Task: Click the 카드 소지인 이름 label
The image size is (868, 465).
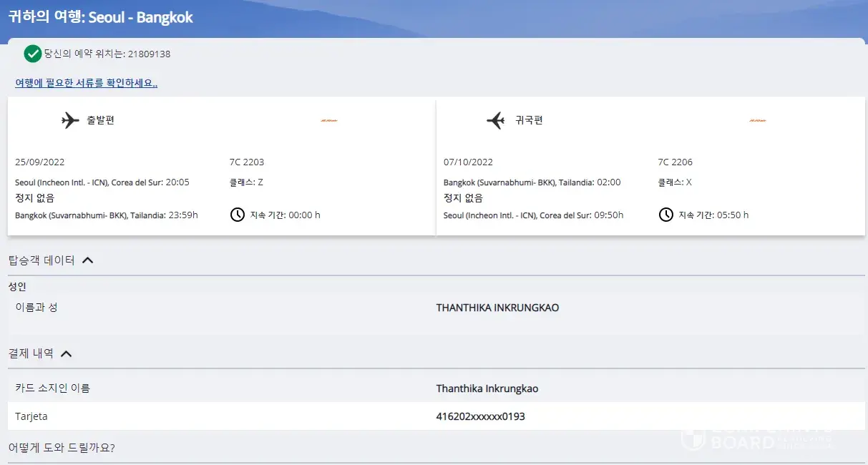Action: click(53, 388)
